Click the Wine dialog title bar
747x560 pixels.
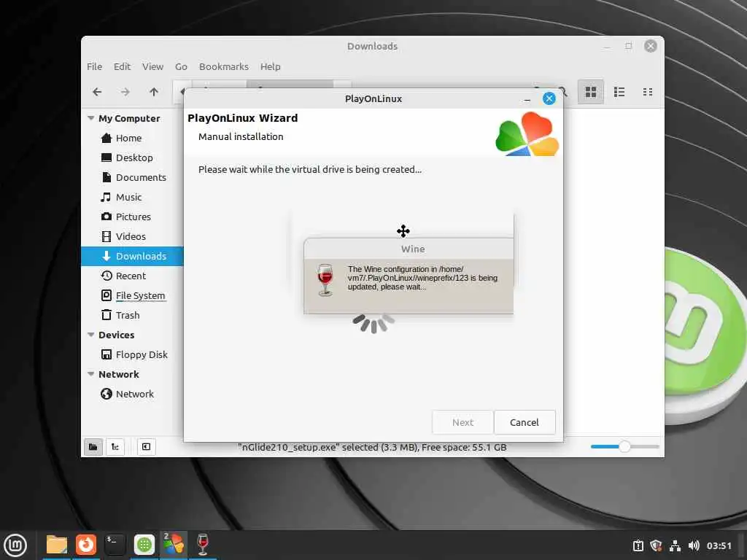(x=409, y=249)
